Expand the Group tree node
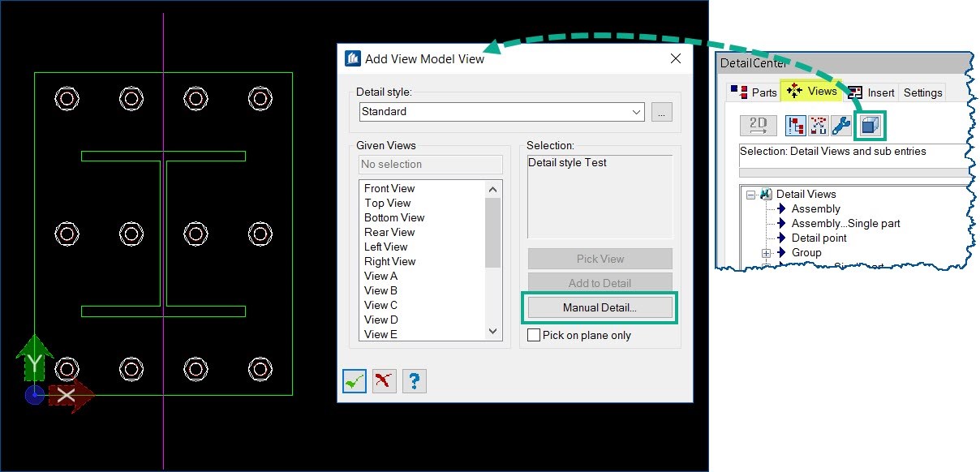This screenshot has height=472, width=980. 766,253
